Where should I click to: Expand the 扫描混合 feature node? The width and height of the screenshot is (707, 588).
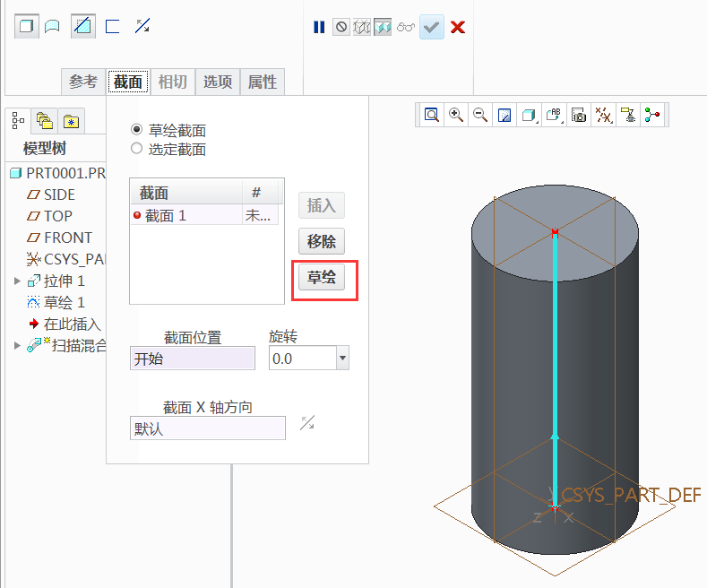[x=17, y=345]
